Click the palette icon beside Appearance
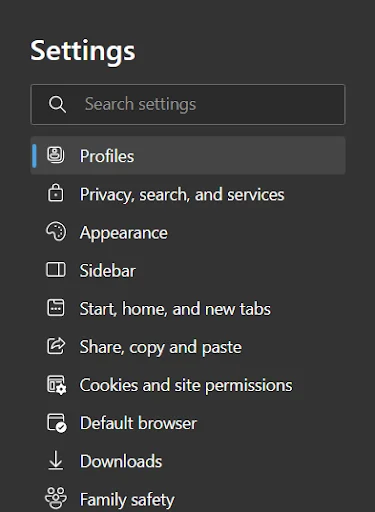The image size is (375, 512). point(56,231)
